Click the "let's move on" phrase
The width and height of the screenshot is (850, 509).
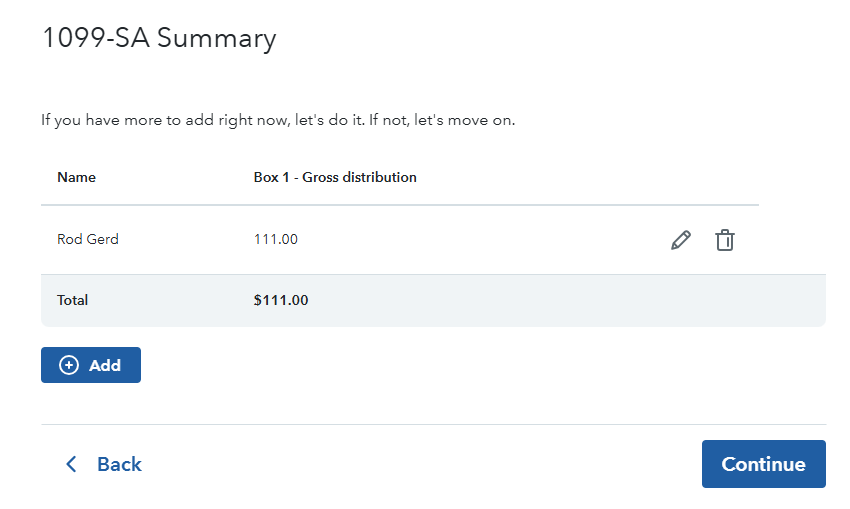(x=464, y=121)
